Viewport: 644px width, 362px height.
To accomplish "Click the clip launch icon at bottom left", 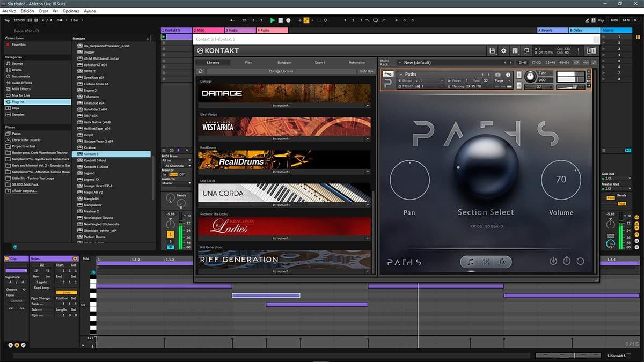I will pos(10,344).
